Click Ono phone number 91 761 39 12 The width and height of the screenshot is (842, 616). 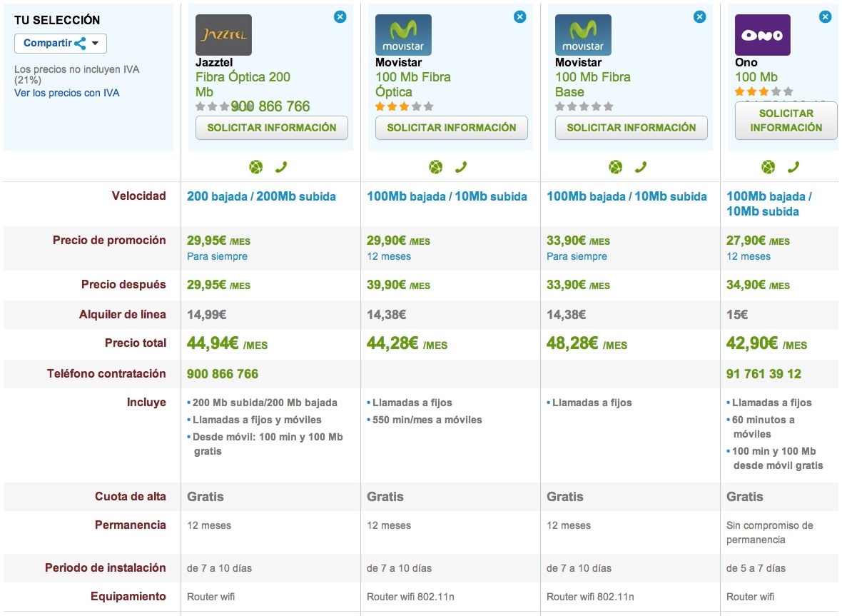coord(764,374)
